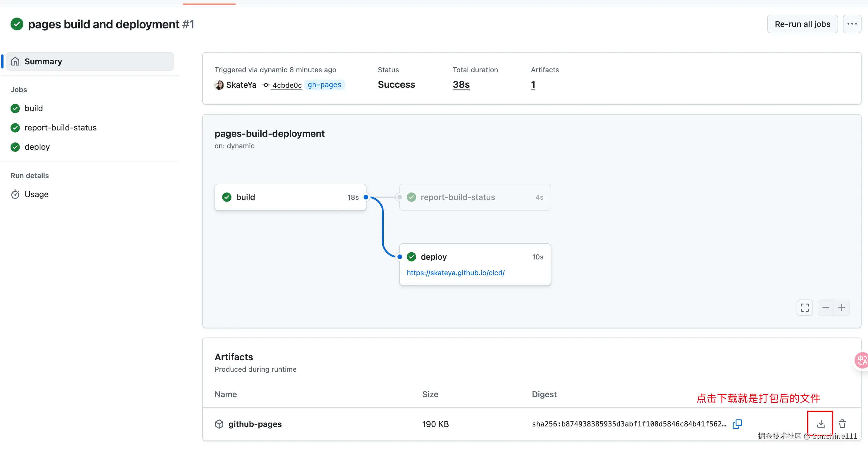Copy the sha256 digest to clipboard
This screenshot has height=451, width=868.
pos(737,424)
